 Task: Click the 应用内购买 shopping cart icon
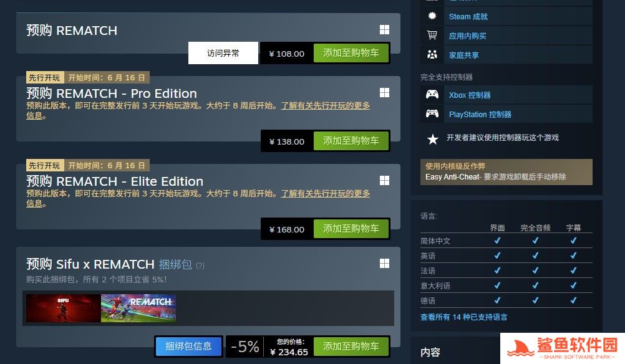pyautogui.click(x=432, y=36)
